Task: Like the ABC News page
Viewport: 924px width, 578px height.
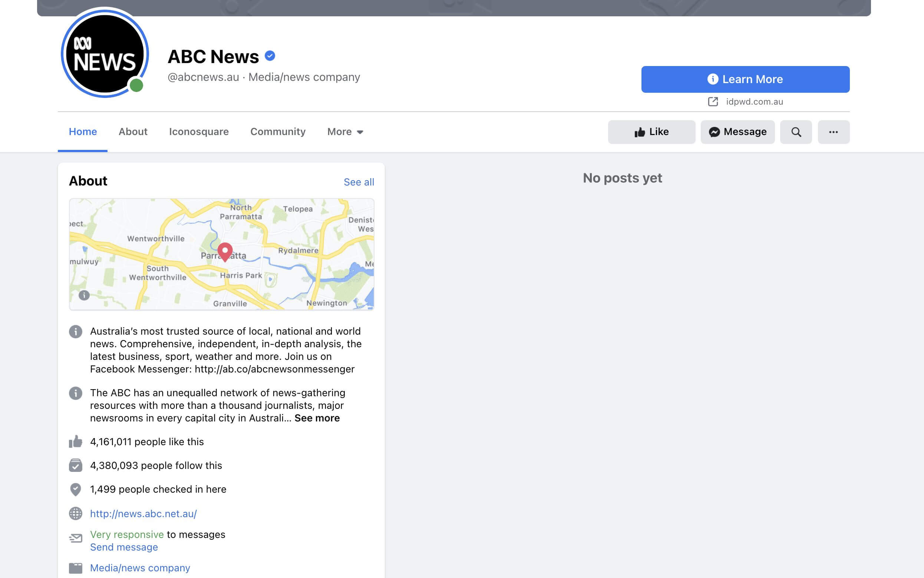Action: tap(651, 132)
